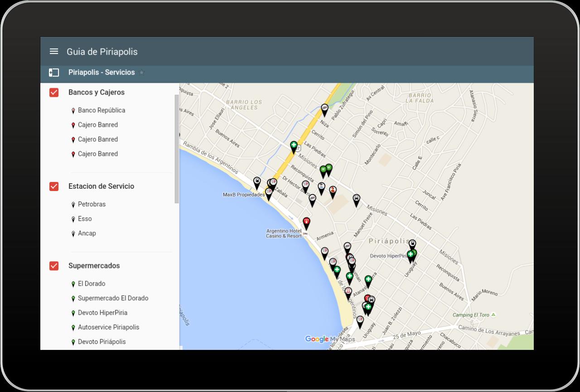This screenshot has height=392, width=580.
Task: Star the Piriapolis - Servicios map
Action: click(x=141, y=72)
